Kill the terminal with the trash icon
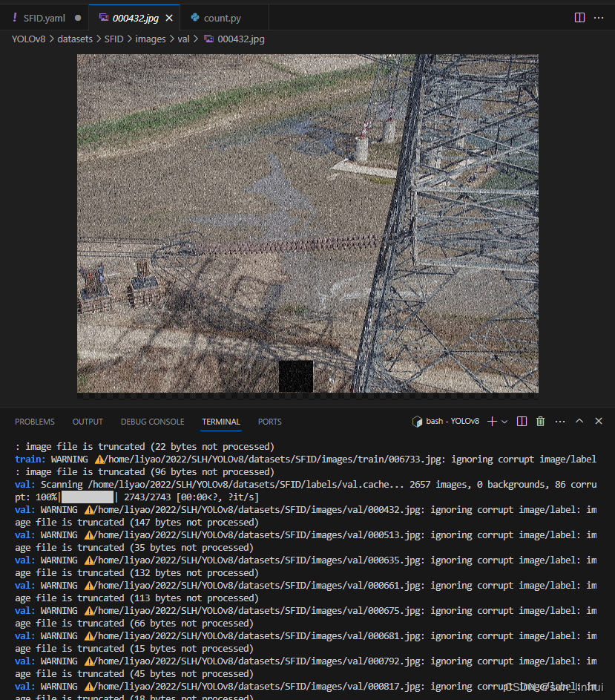 (x=540, y=421)
